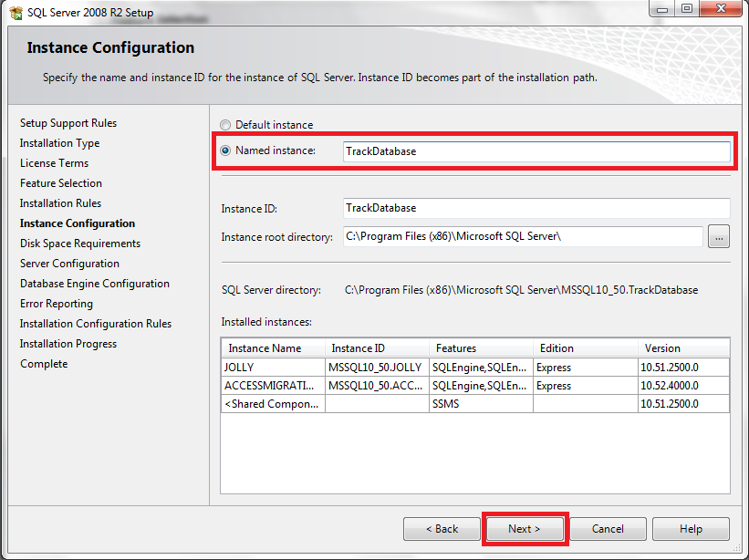Click the Instance ID text field
The height and width of the screenshot is (560, 749).
[536, 208]
